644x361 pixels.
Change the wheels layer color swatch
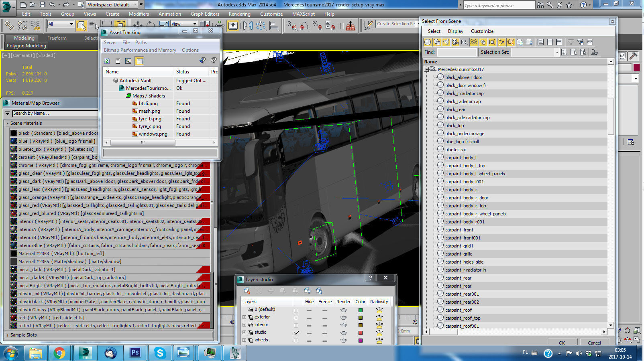360,341
